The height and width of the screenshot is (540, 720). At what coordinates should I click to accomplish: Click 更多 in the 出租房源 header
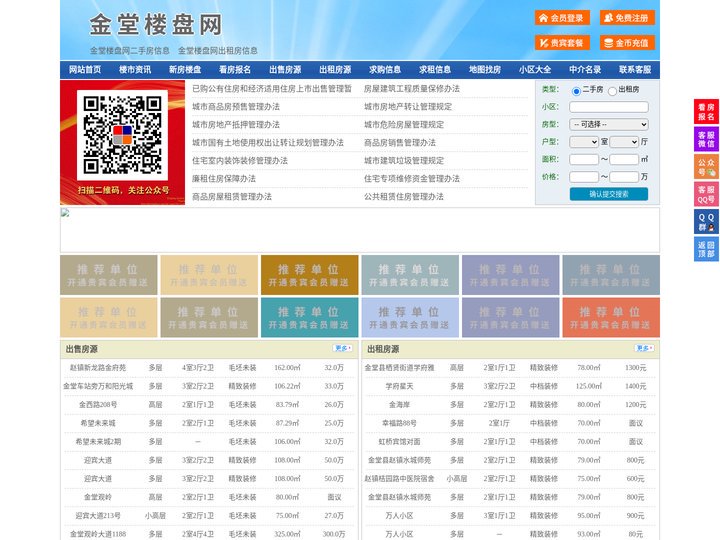(644, 349)
